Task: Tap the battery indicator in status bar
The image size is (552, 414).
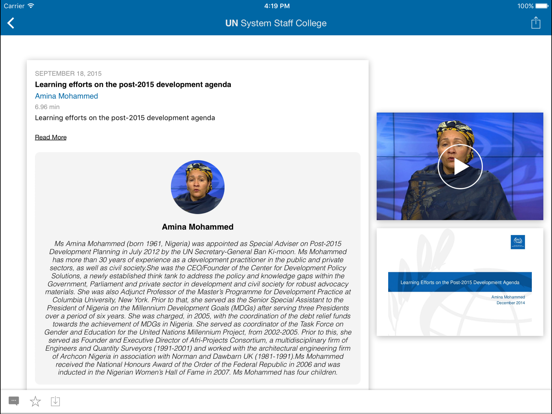Action: (x=542, y=6)
